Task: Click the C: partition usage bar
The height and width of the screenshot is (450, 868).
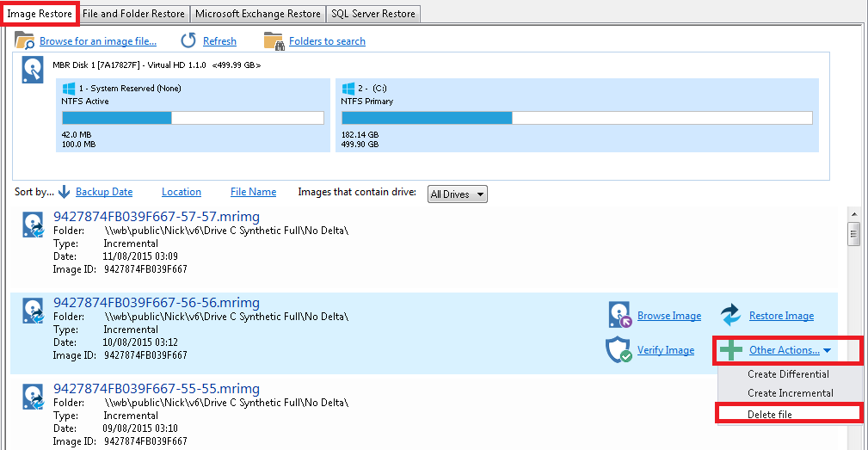Action: coord(576,118)
